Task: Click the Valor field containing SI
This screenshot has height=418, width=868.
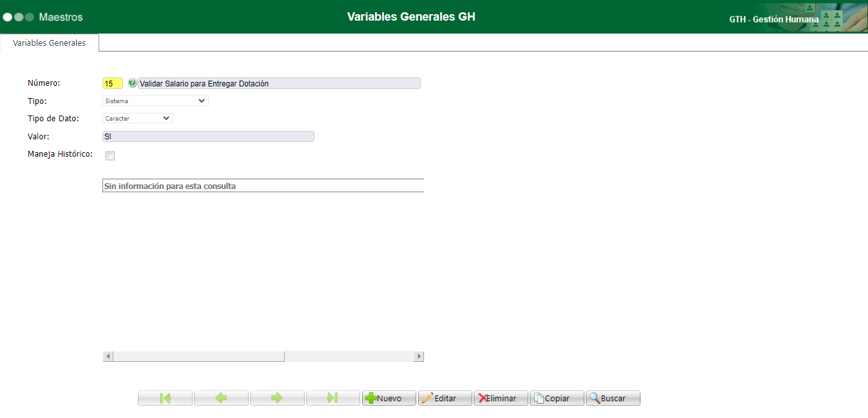Action: [x=208, y=136]
